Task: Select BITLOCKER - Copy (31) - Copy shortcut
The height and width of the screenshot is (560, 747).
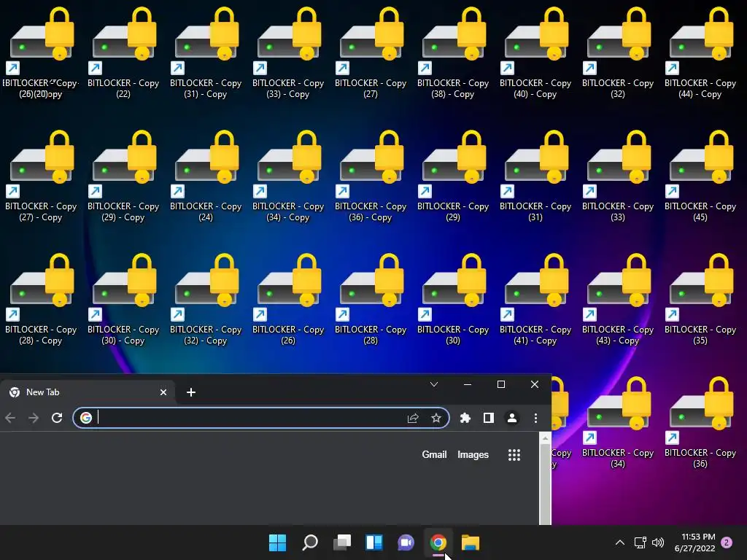Action: (206, 52)
